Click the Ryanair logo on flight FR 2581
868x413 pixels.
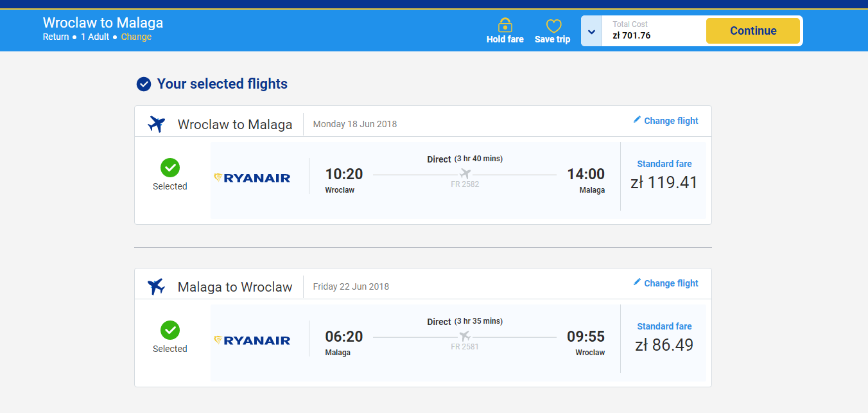point(252,340)
